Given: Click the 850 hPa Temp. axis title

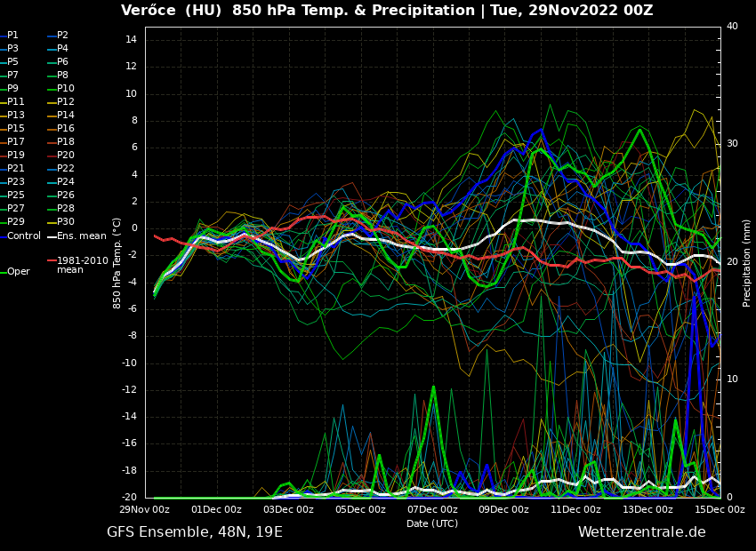Looking at the screenshot, I should point(117,263).
